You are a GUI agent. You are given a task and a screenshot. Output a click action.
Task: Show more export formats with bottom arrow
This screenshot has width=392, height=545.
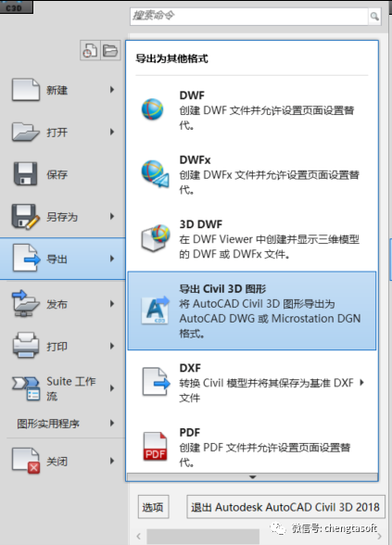coord(253,476)
